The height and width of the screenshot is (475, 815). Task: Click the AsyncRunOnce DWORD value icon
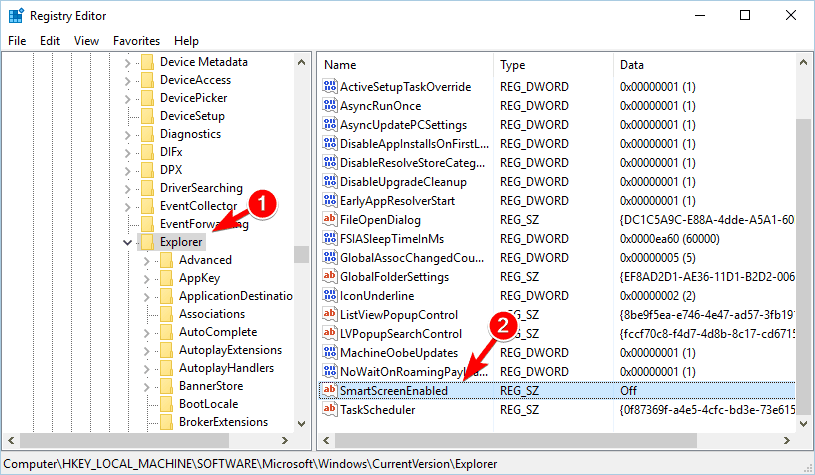[x=330, y=105]
